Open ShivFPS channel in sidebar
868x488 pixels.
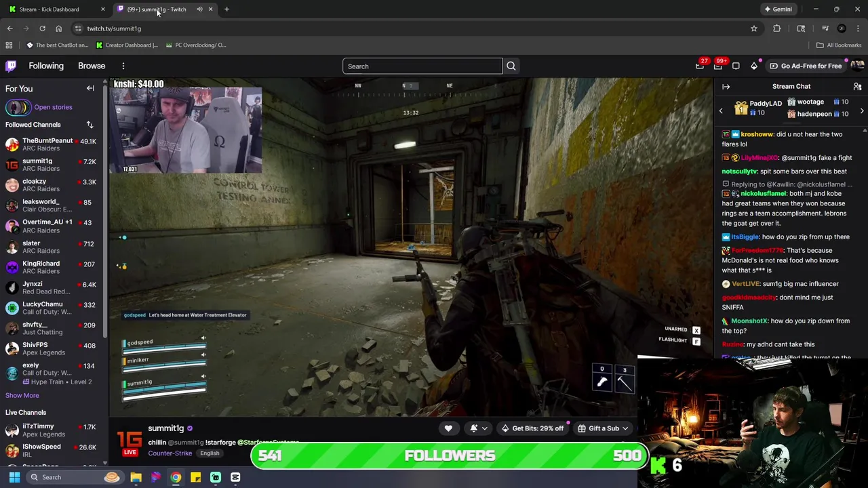[x=53, y=348]
